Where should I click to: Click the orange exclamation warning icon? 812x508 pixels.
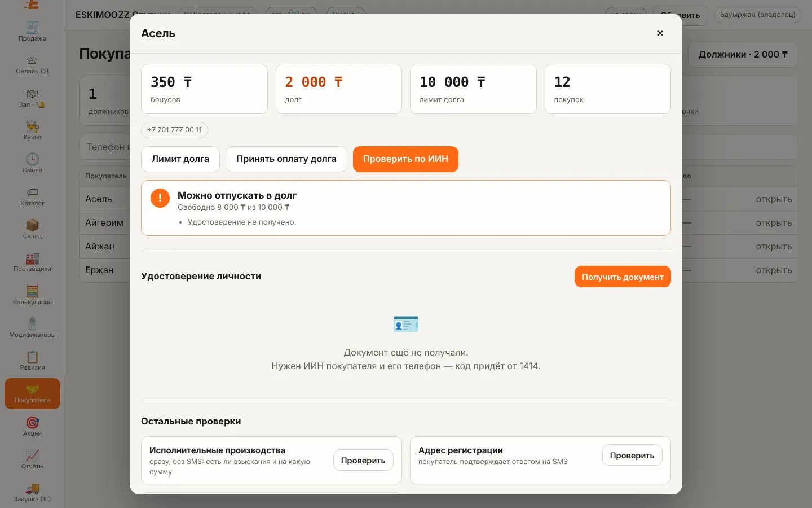point(160,198)
